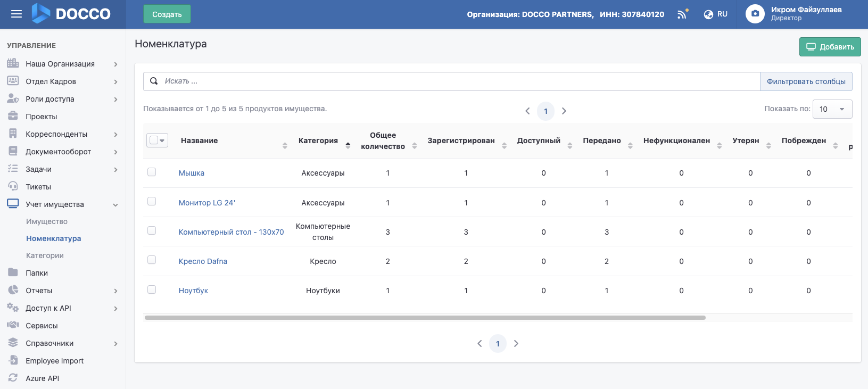The height and width of the screenshot is (389, 868).
Task: Collapse the Учет имущества section
Action: click(115, 205)
